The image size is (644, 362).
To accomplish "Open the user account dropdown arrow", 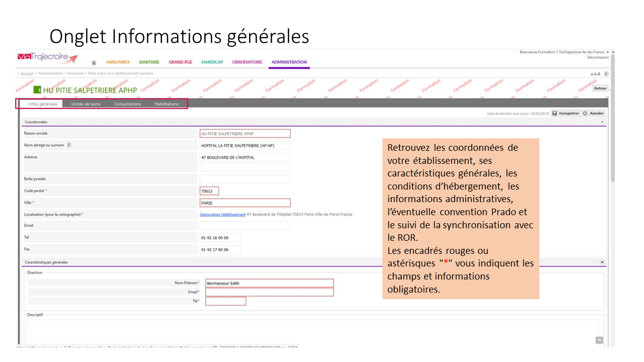I will [608, 52].
